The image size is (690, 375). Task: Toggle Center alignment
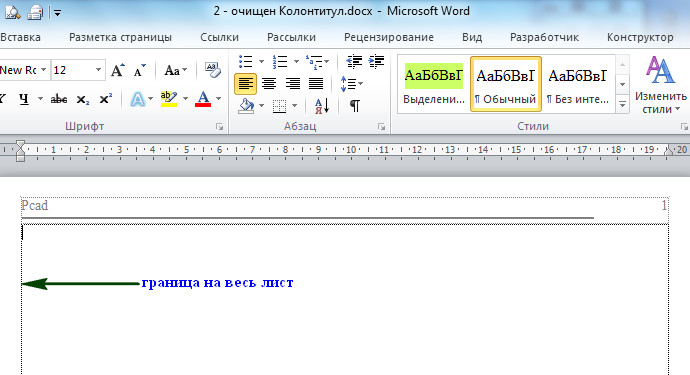[269, 84]
